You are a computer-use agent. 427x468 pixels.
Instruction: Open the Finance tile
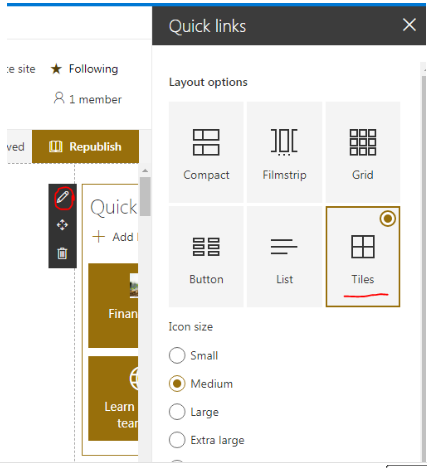113,305
